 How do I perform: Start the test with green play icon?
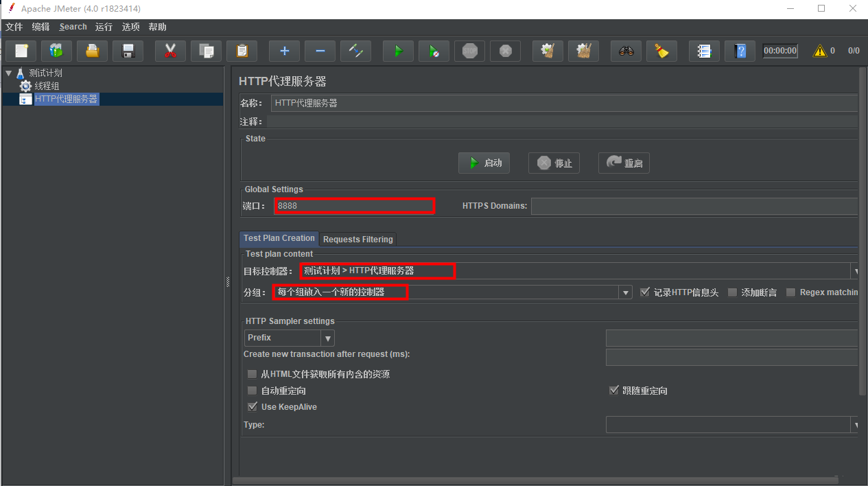coord(398,51)
